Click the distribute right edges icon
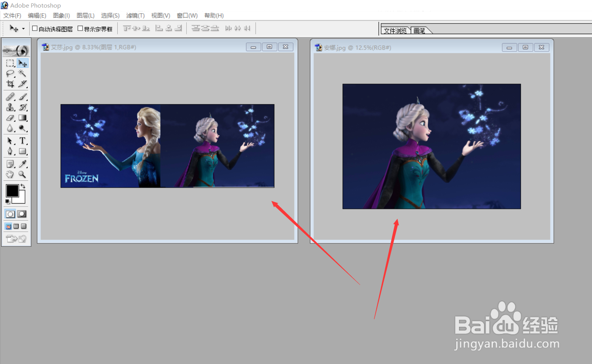592x364 pixels. [247, 28]
